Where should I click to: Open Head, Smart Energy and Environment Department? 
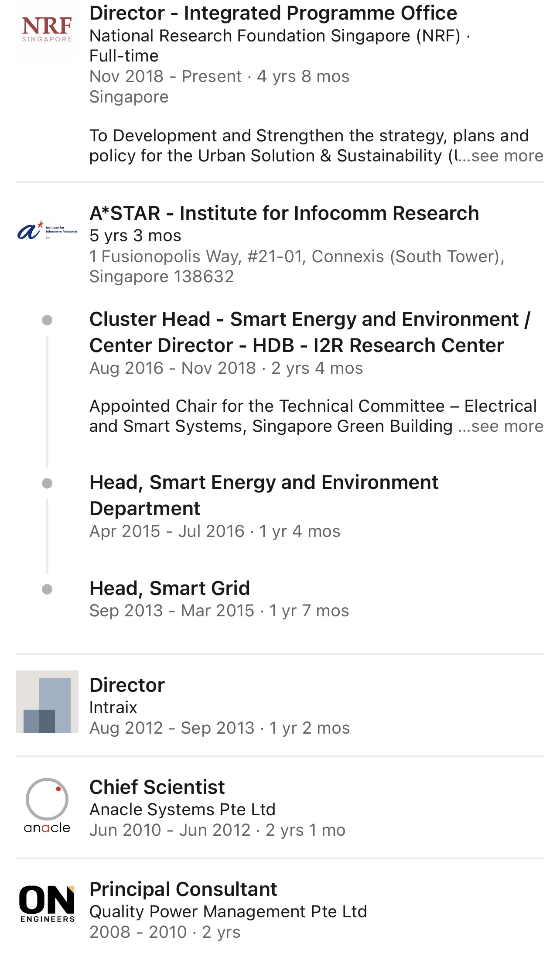(x=264, y=496)
